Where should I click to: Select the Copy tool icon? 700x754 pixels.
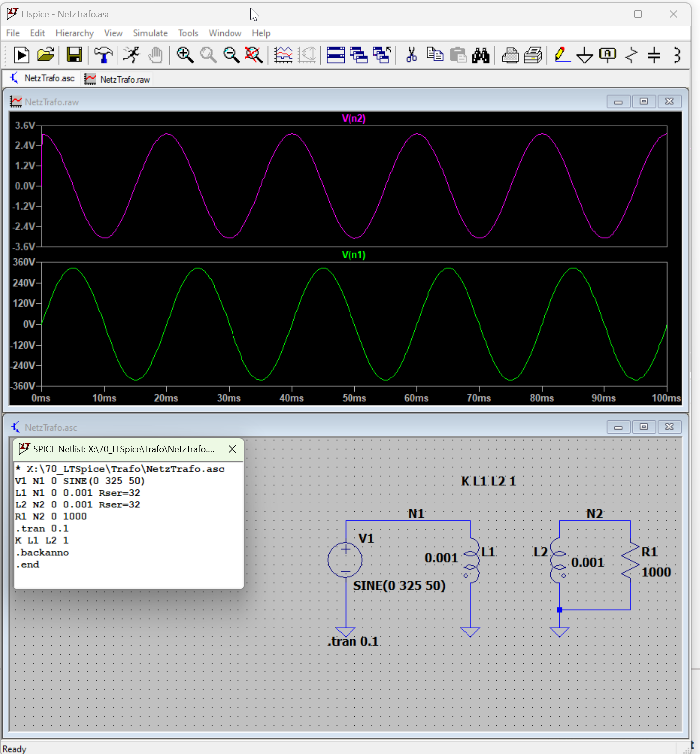(x=435, y=55)
